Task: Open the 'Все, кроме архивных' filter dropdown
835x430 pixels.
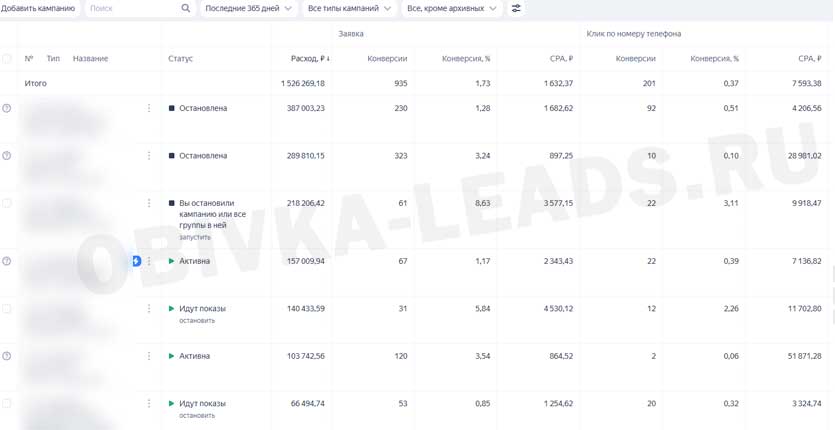Action: [x=451, y=9]
